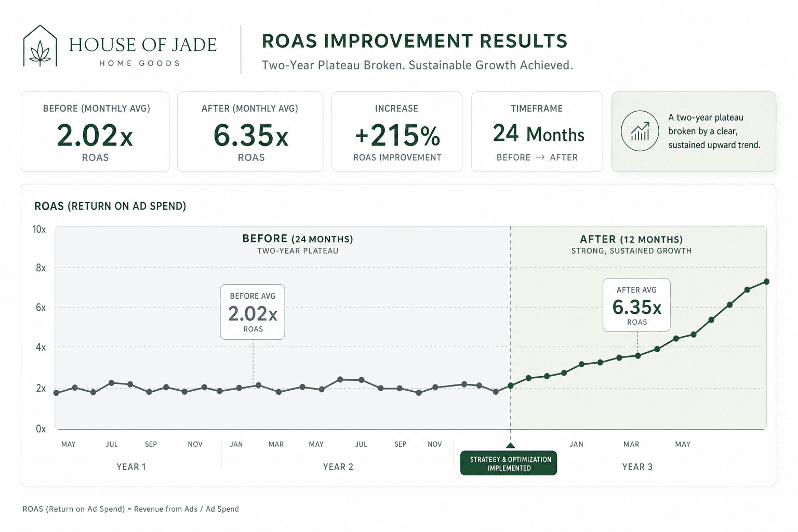Open the Before monthly avg 2.02x card
798x532 pixels.
click(x=95, y=132)
